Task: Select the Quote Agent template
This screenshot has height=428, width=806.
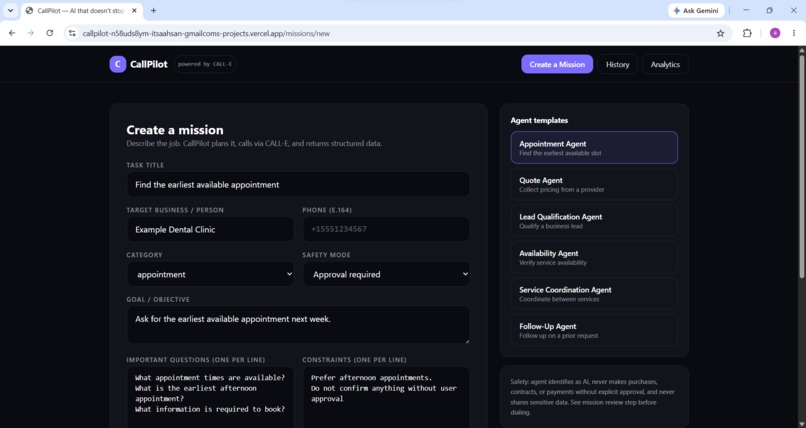Action: [594, 184]
